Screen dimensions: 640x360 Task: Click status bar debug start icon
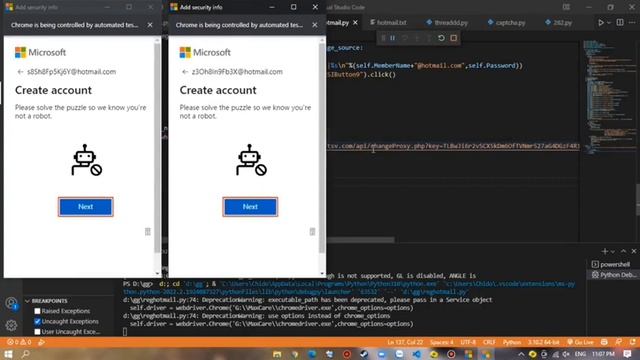[41, 342]
